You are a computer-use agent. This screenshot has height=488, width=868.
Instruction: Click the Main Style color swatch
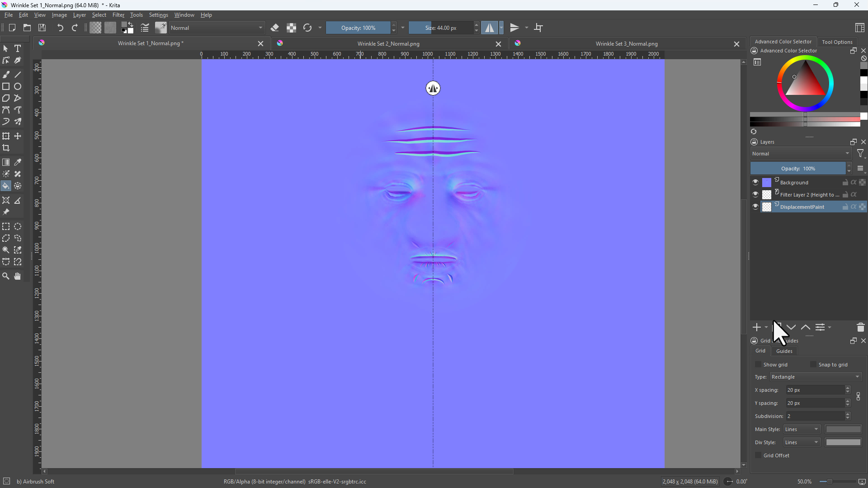click(x=844, y=429)
